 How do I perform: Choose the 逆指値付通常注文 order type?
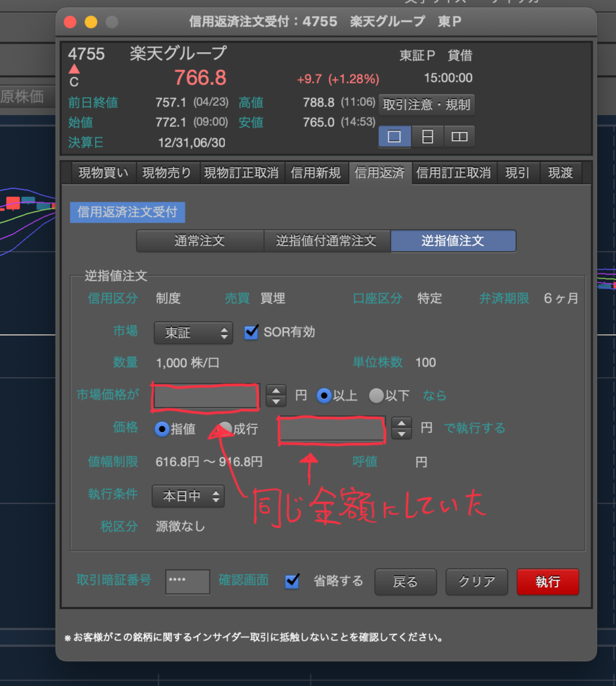tap(327, 241)
